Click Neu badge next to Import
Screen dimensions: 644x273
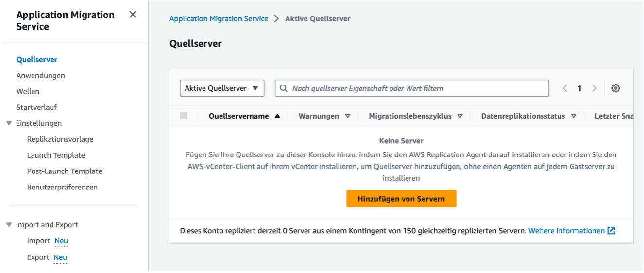pos(61,241)
